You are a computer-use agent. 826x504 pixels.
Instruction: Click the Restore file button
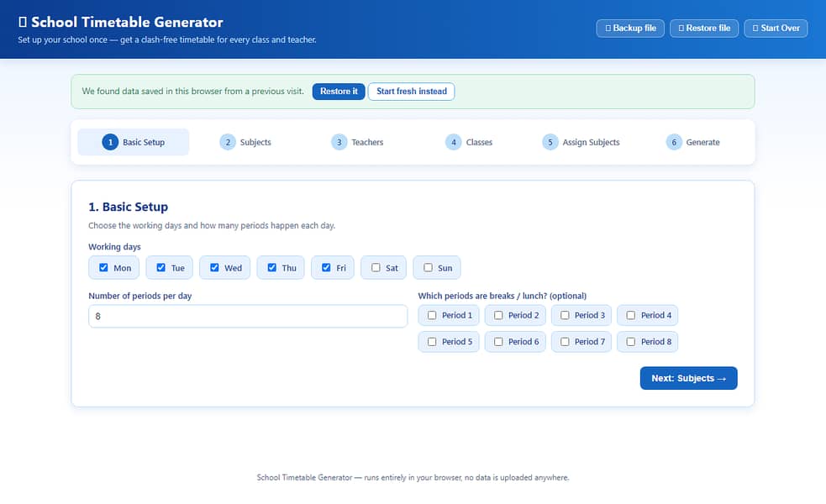pyautogui.click(x=704, y=28)
